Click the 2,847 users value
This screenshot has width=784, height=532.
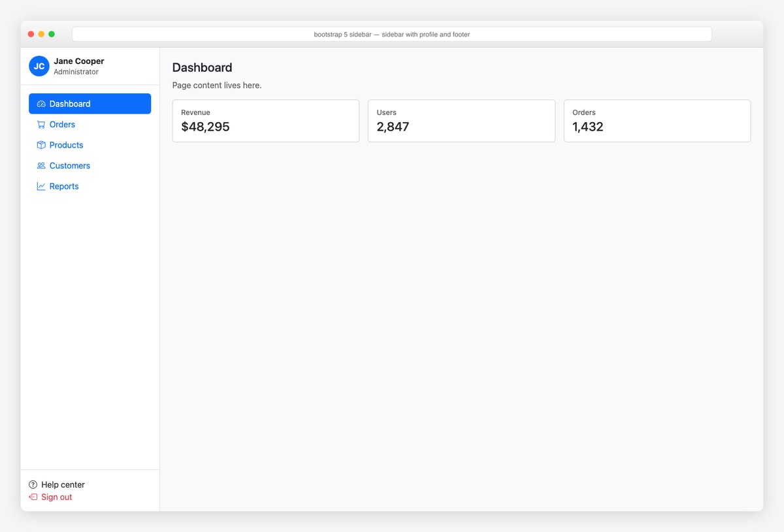click(393, 127)
